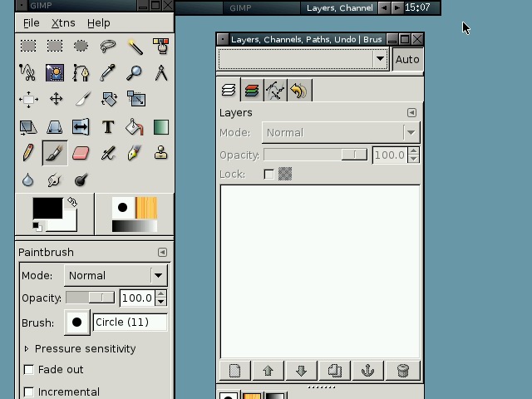Open the File menu

[x=31, y=22]
